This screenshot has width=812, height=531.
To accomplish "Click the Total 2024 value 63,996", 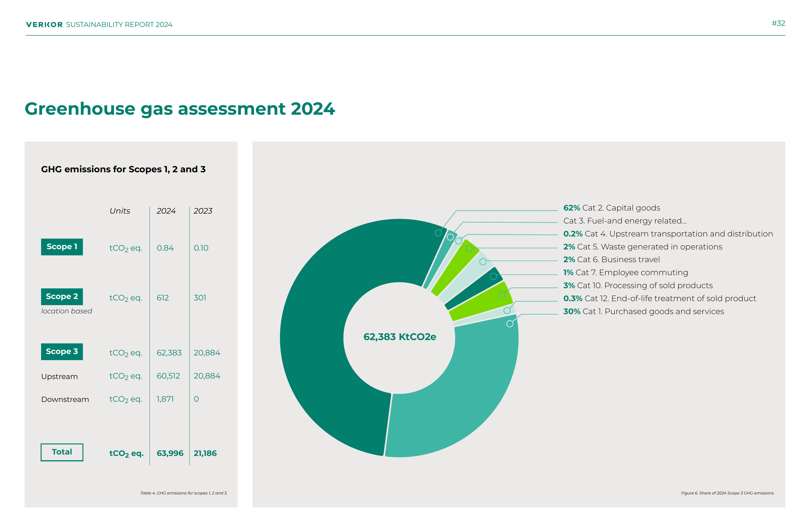I will [170, 453].
